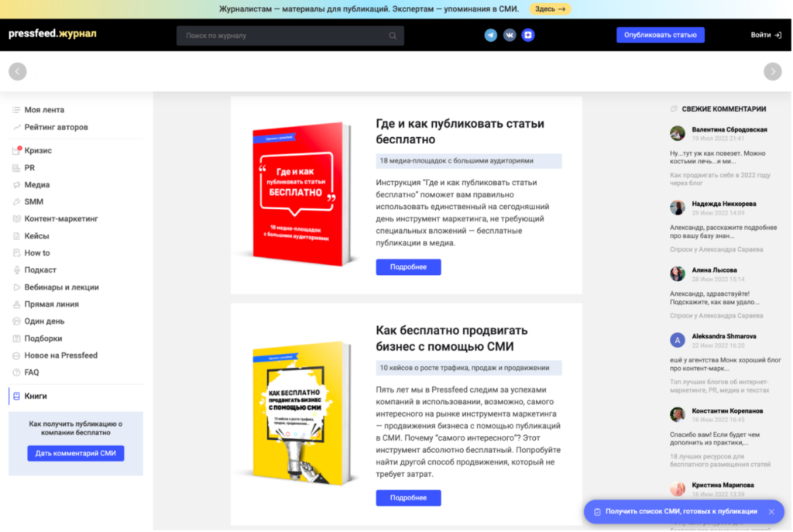Click right carousel arrow button
The image size is (793, 532).
pyautogui.click(x=772, y=71)
